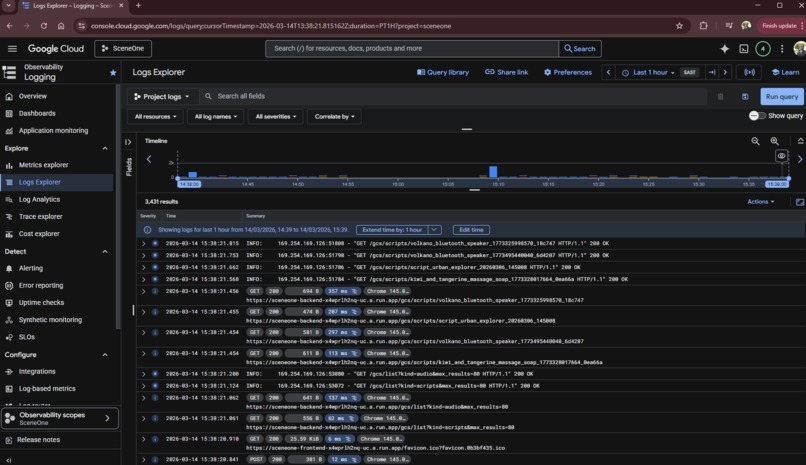Image resolution: width=806 pixels, height=465 pixels.
Task: Expand the log entry at 15:38:21.456
Action: pyautogui.click(x=143, y=291)
